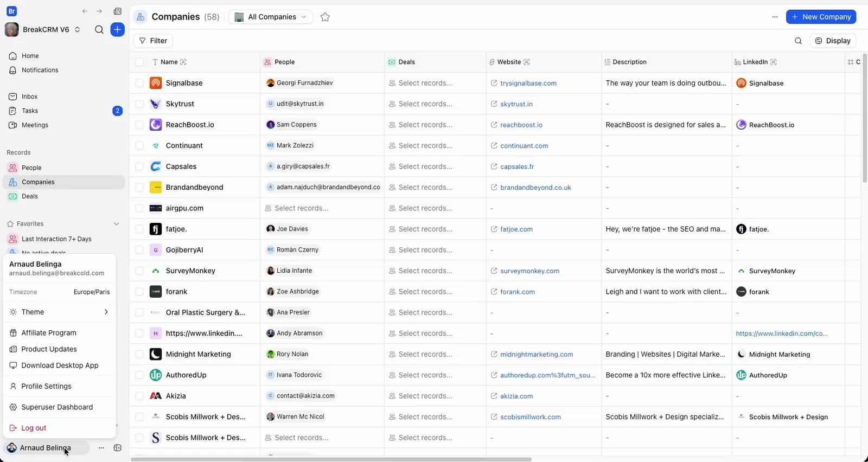Open the sidebar search icon
This screenshot has width=868, height=462.
[99, 30]
